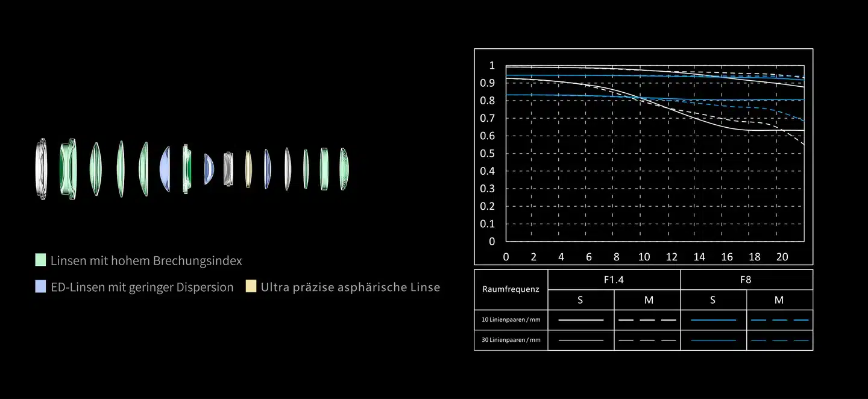The image size is (868, 399).
Task: Click the 'Linsen mit hohem Brechungsindex' label
Action: point(146,261)
